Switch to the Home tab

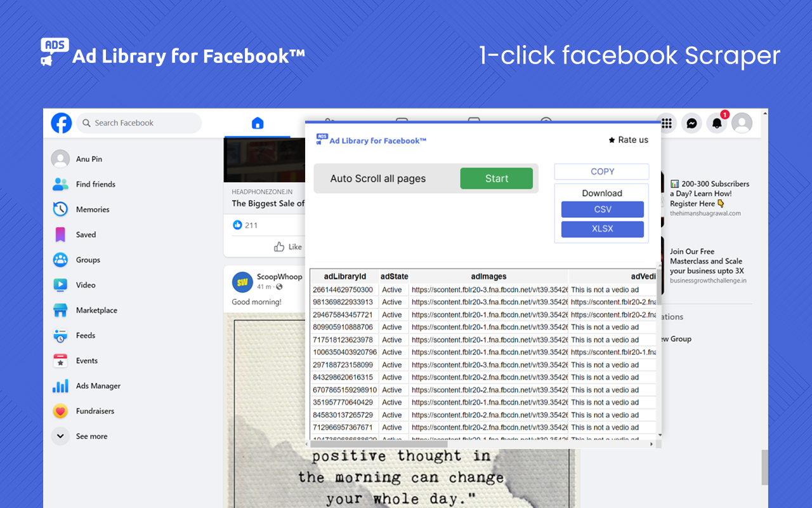[x=258, y=124]
